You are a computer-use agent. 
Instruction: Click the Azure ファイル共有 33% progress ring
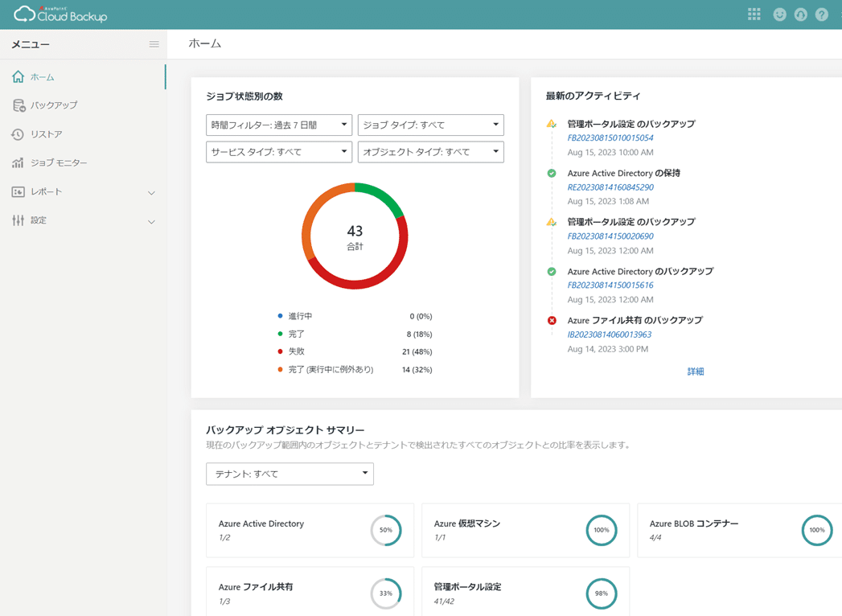pos(386,593)
